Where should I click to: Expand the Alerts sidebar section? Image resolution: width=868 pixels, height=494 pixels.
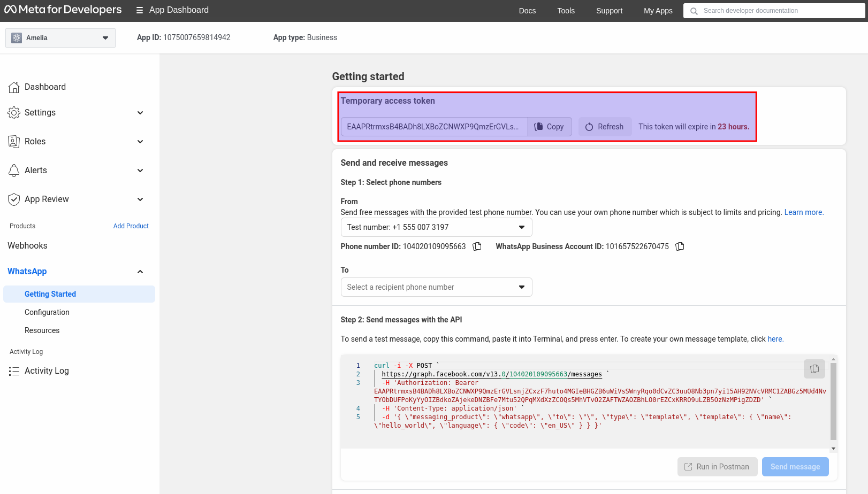tap(140, 171)
